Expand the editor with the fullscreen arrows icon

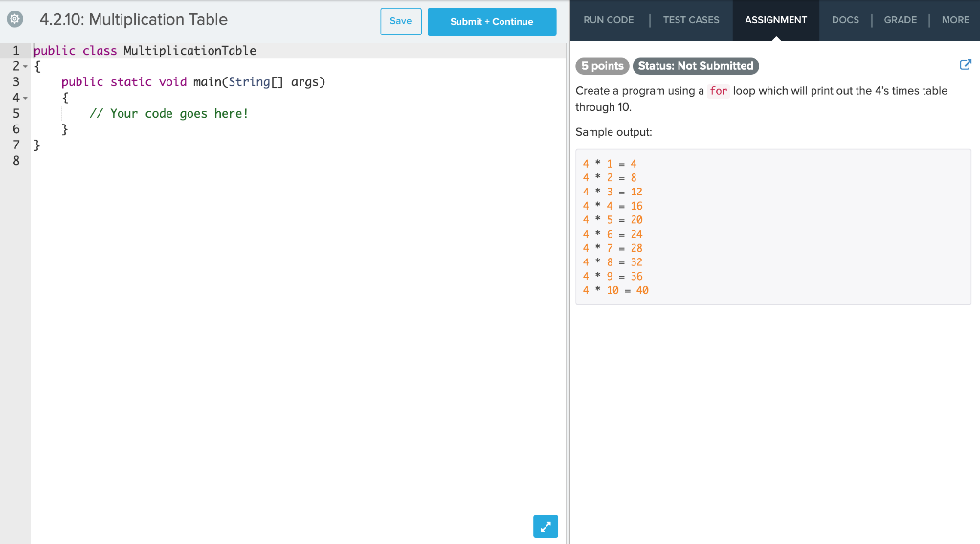pos(545,527)
